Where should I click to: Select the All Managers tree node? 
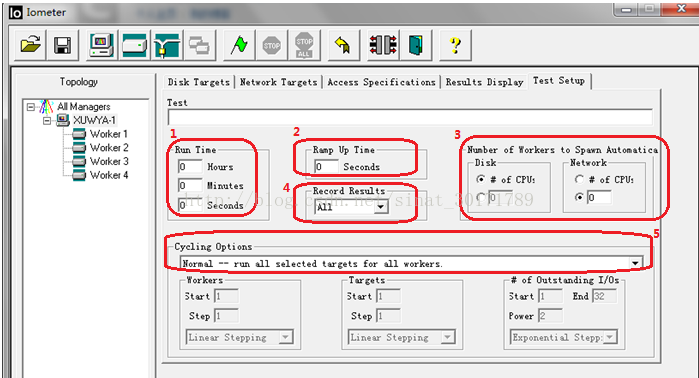pyautogui.click(x=83, y=107)
